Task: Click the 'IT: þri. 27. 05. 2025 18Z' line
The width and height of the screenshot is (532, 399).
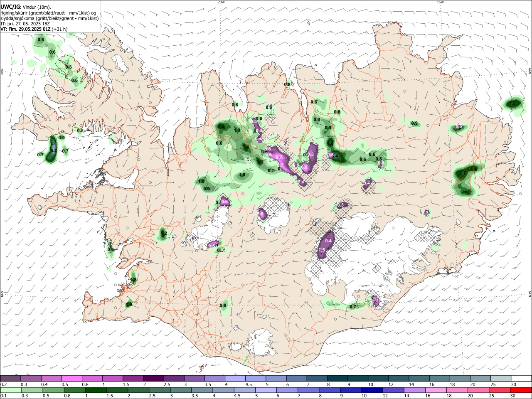Action: click(25, 24)
